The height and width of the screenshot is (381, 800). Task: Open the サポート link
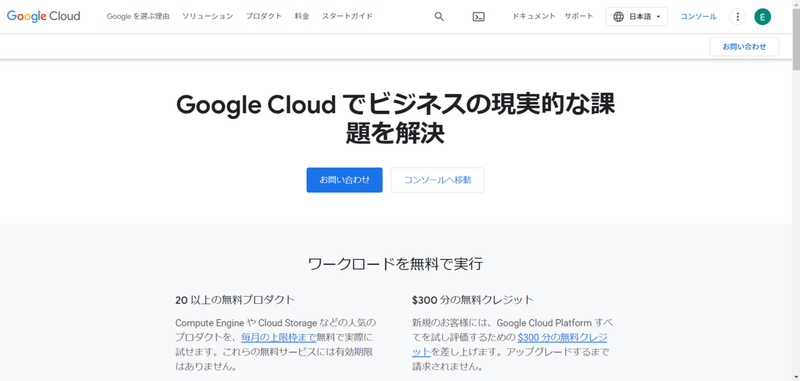tap(579, 16)
